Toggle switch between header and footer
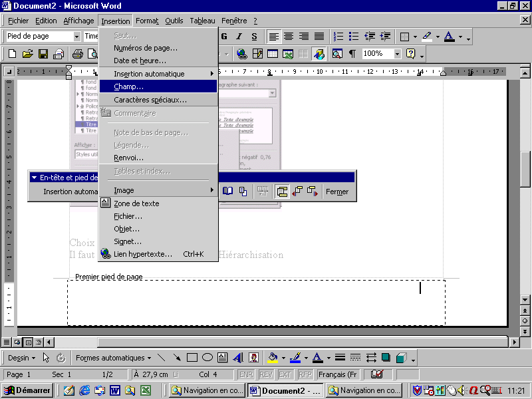Screen dimensions: 532x399 (281, 192)
